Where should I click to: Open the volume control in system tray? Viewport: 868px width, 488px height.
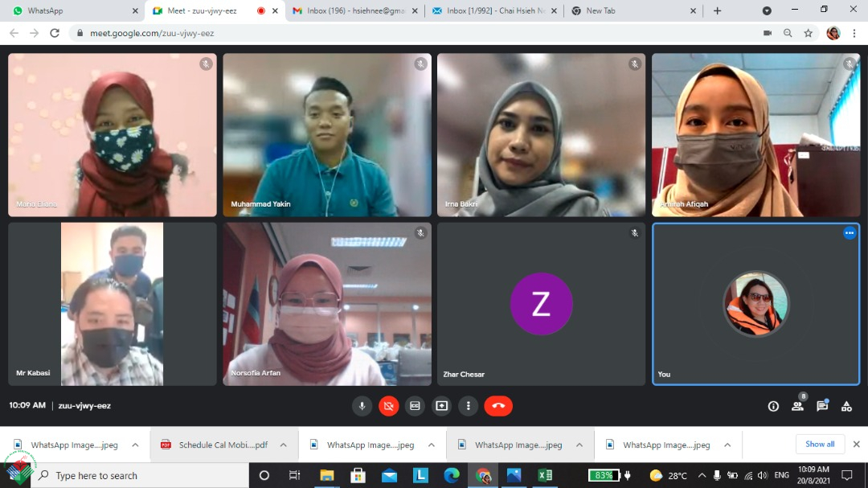pyautogui.click(x=763, y=475)
